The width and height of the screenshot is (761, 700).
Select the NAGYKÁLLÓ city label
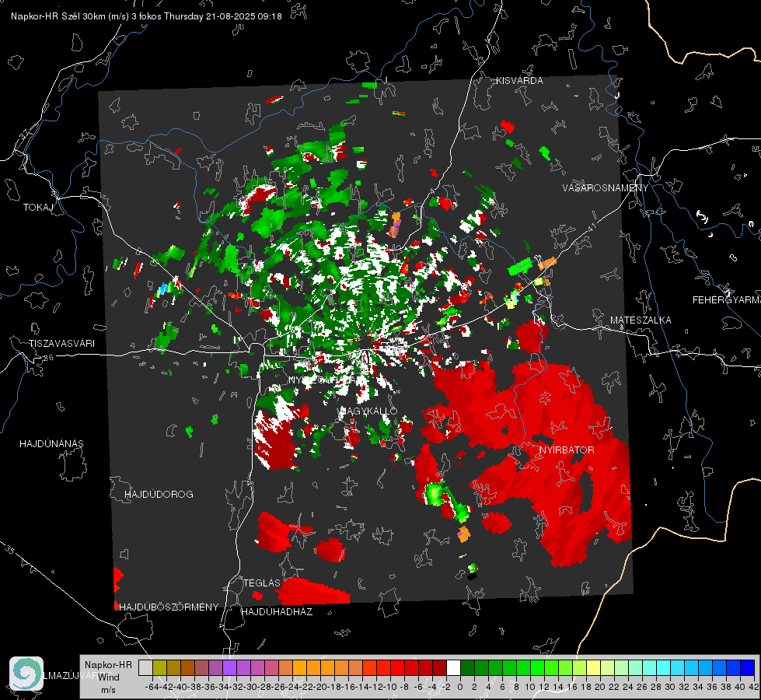[368, 411]
